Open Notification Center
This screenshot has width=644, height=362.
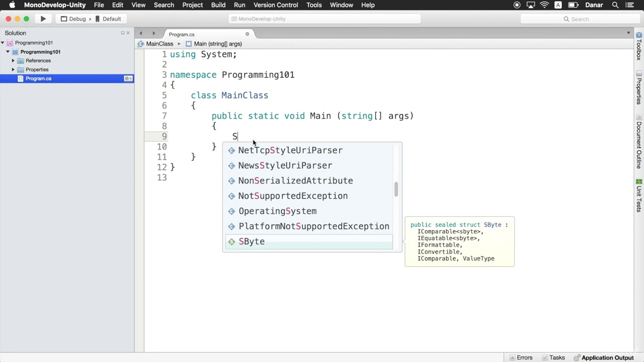click(x=630, y=5)
